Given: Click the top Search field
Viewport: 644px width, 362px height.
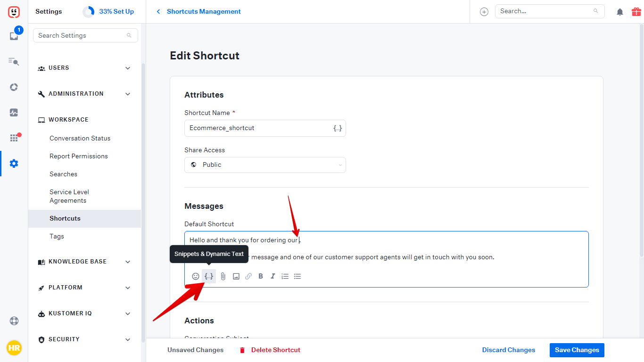Looking at the screenshot, I should (x=550, y=11).
